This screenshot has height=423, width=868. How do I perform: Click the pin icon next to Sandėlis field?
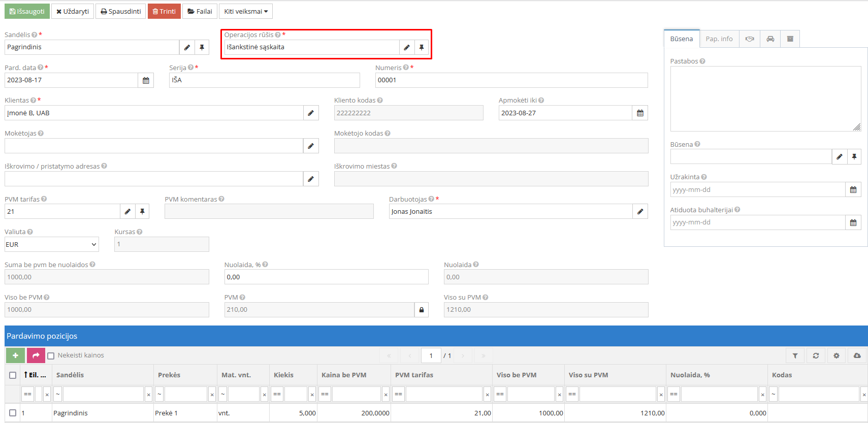202,47
